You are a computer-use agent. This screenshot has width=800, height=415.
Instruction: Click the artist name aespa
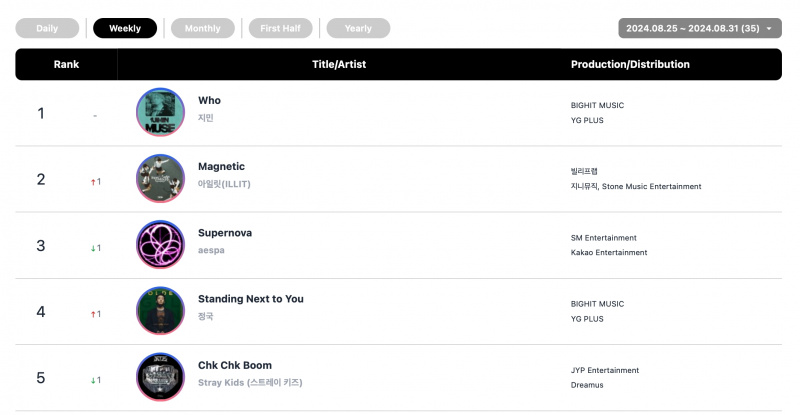(211, 250)
